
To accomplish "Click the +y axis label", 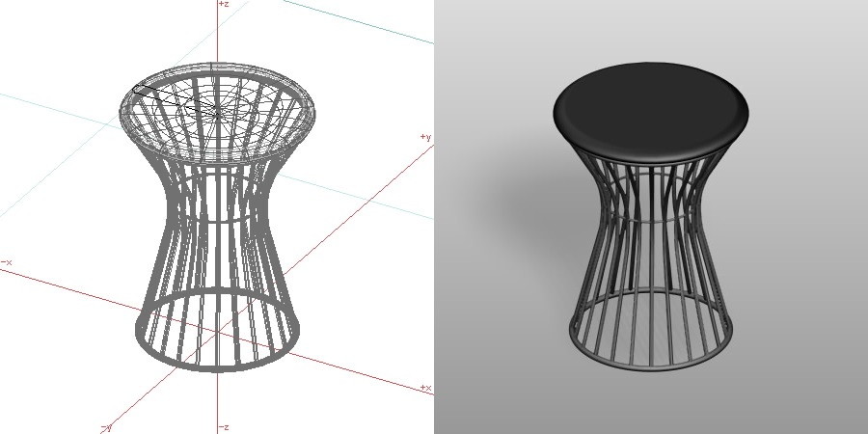I will pos(425,137).
